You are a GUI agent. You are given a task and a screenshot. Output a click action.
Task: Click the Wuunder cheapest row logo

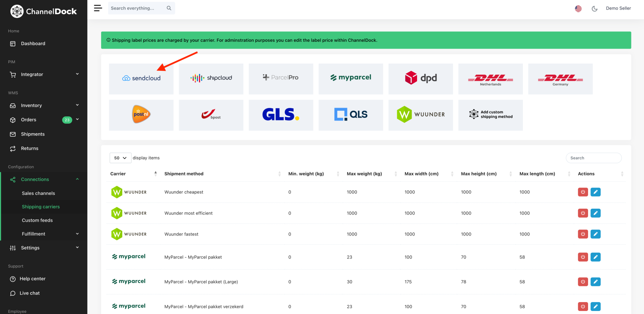(129, 192)
